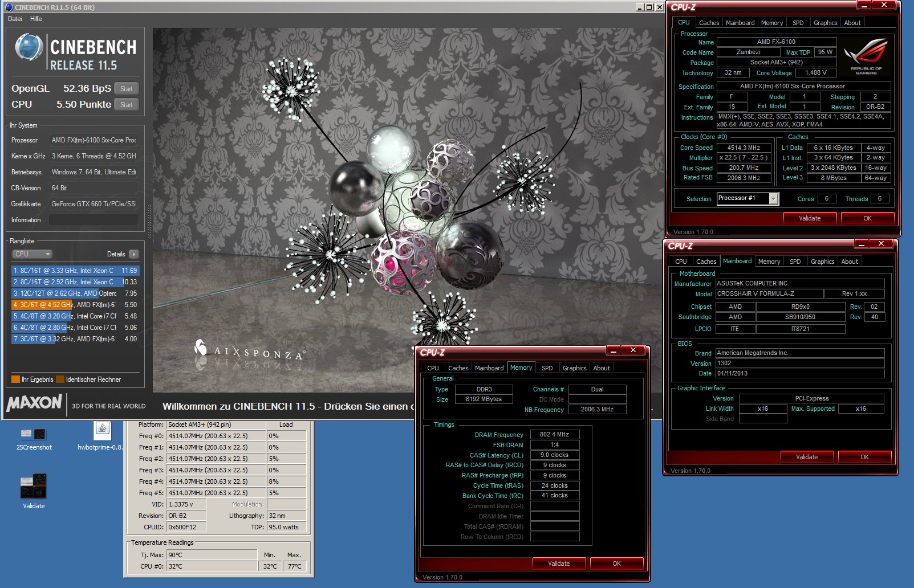Click the NB Frequency value 2006.3 MHz
The width and height of the screenshot is (914, 588).
click(597, 409)
